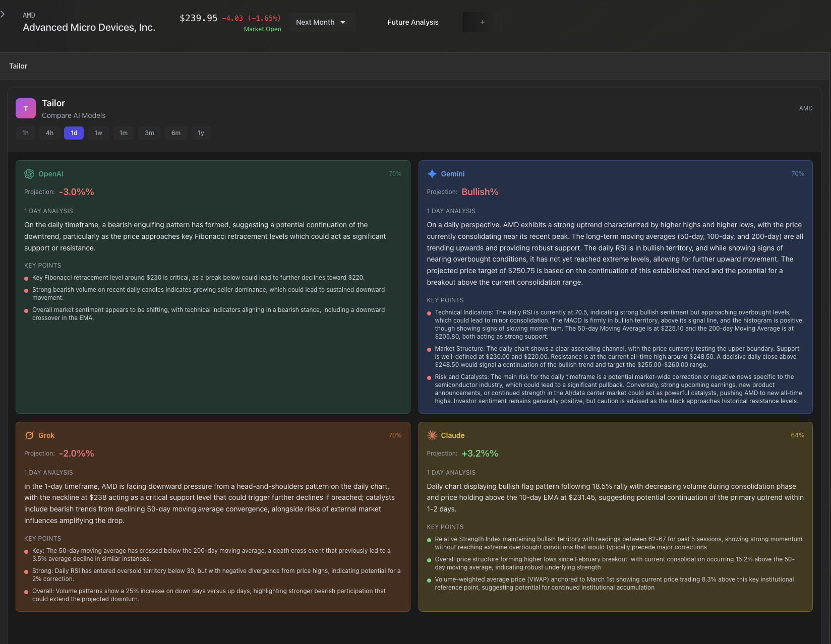
Task: Click the Grok logo icon
Action: pyautogui.click(x=29, y=435)
